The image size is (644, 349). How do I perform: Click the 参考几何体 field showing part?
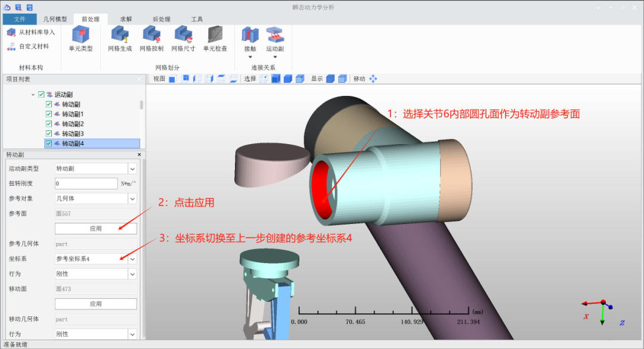click(x=95, y=244)
